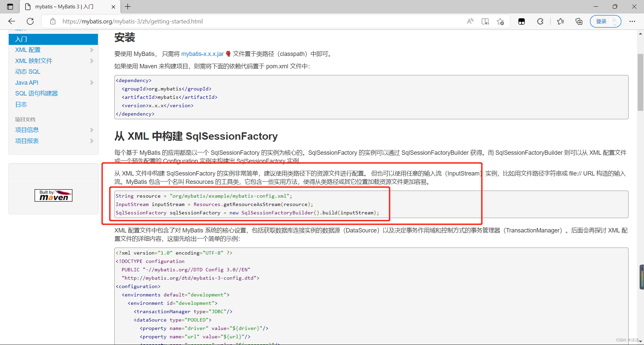Click the Built by Maven badge
The image size is (644, 345).
(x=53, y=195)
